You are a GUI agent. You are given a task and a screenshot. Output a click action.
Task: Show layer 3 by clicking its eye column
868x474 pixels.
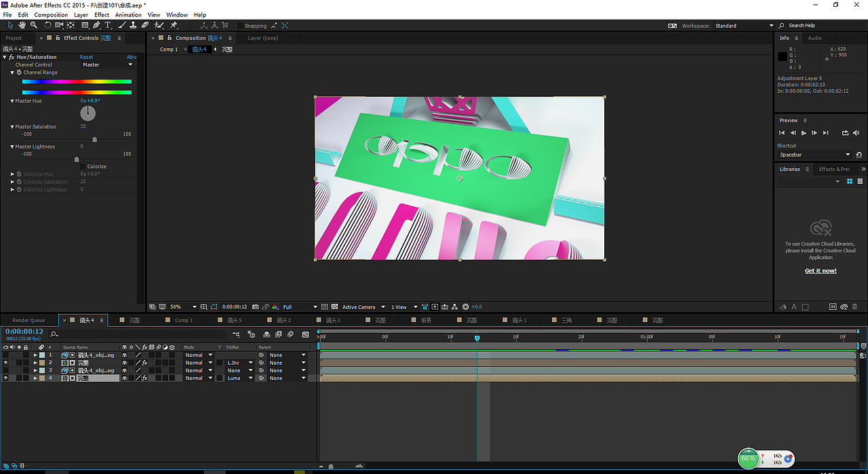(6, 370)
